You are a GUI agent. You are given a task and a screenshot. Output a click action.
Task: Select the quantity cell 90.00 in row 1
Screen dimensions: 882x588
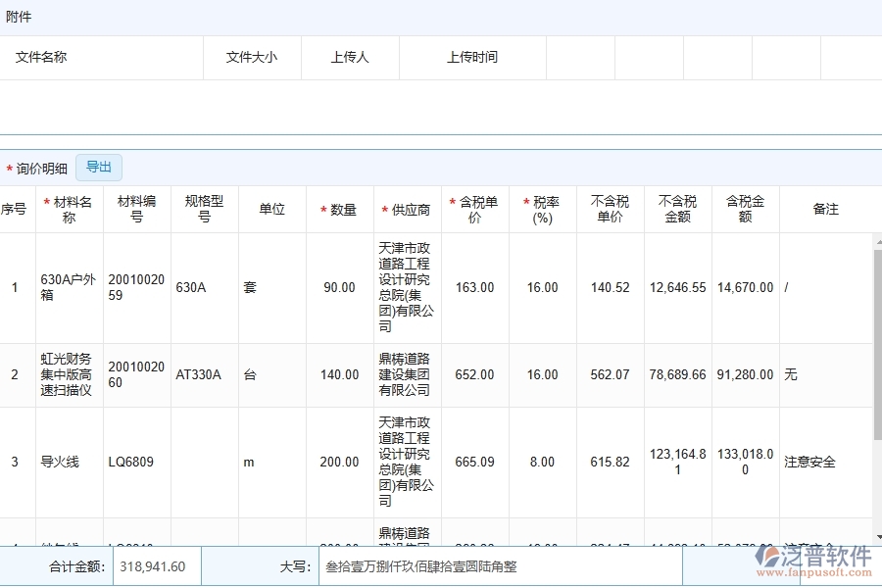point(339,288)
